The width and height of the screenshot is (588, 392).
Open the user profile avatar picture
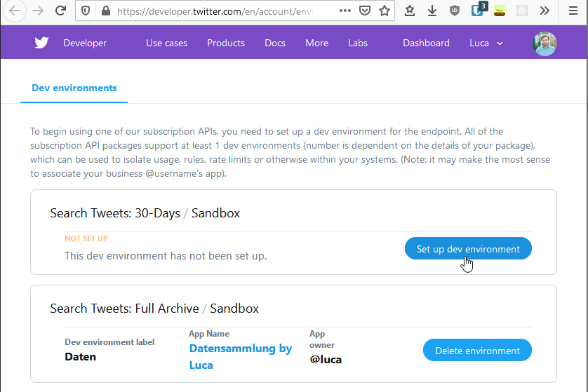544,44
